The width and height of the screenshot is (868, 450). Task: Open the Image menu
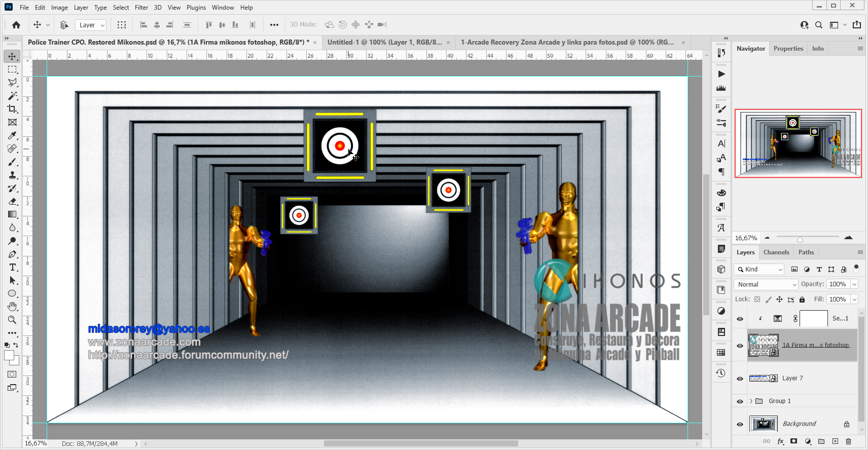tap(59, 8)
